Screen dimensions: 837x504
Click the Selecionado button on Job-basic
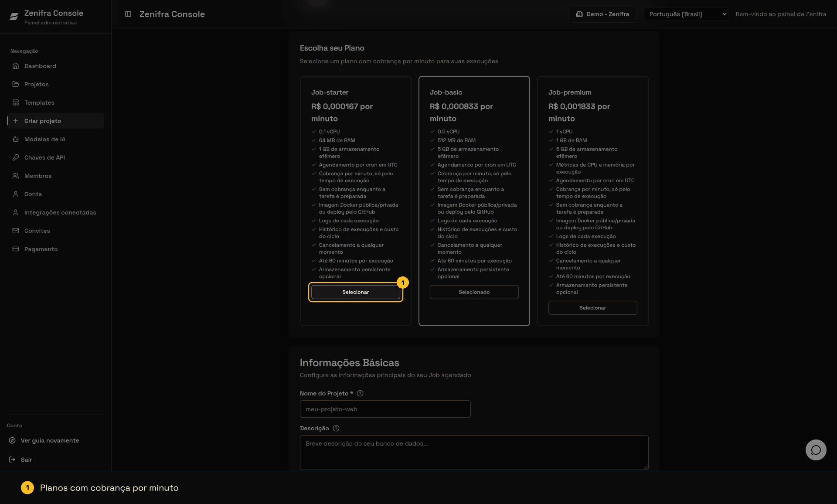474,292
